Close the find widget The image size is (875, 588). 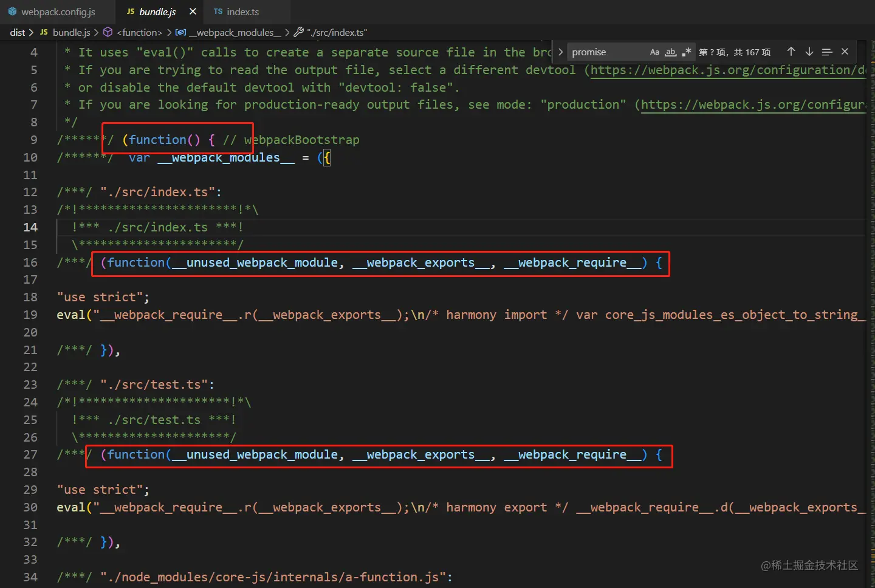(x=845, y=52)
